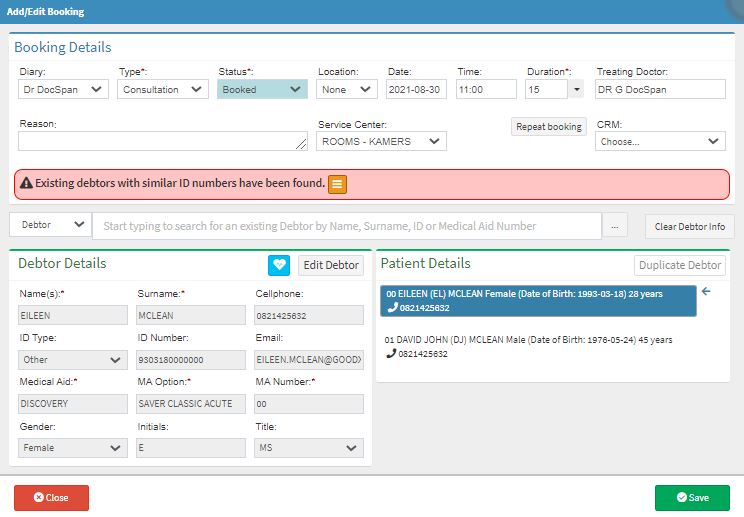Click the Surname field showing MCLEAN

click(191, 315)
